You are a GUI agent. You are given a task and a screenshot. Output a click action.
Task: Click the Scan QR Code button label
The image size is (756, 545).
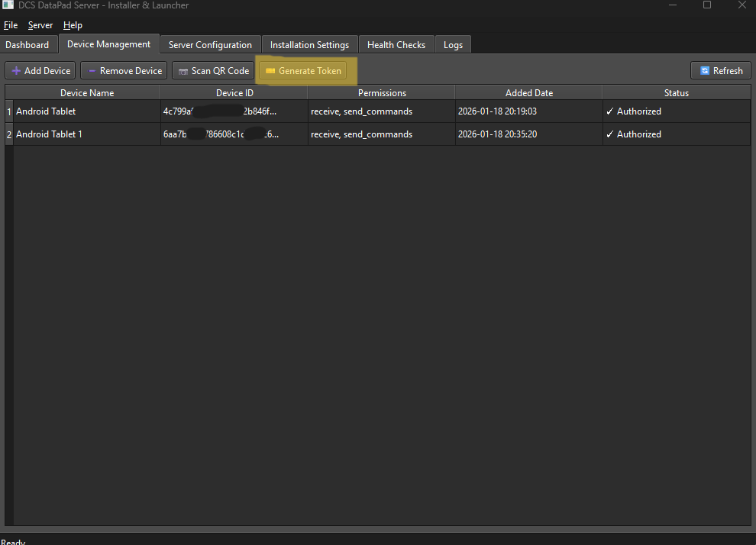pos(221,71)
